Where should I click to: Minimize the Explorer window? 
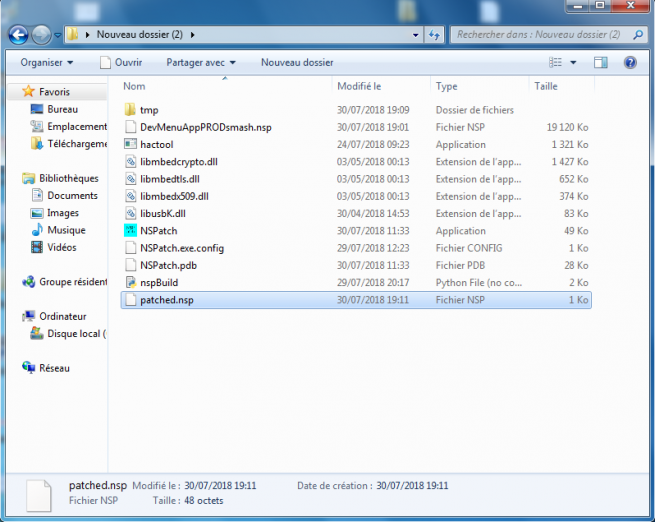coord(578,5)
